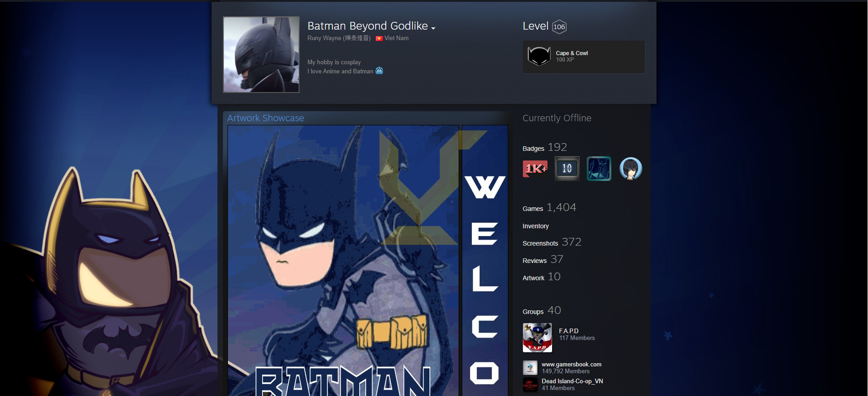Open the main Batman artwork thumbnail
This screenshot has width=868, height=396.
(343, 260)
